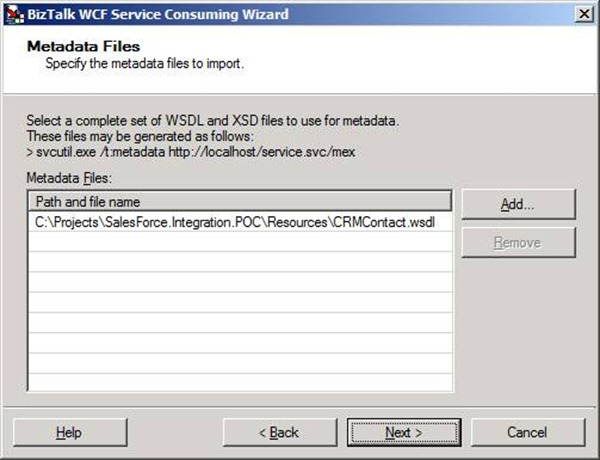Click the 'Select a complete set of WSDL' instruction
The width and height of the screenshot is (600, 460).
[213, 122]
